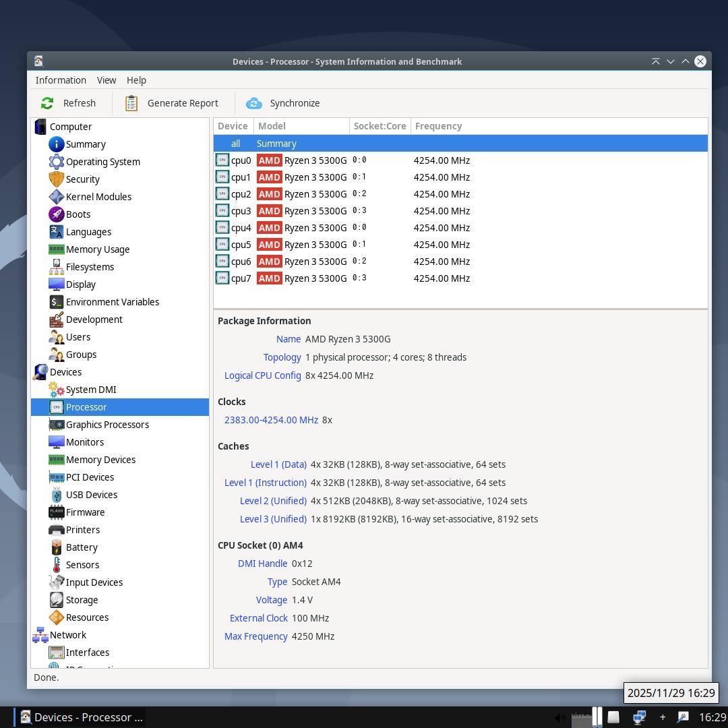
Task: Collapse the Network tree category
Action: click(40, 635)
